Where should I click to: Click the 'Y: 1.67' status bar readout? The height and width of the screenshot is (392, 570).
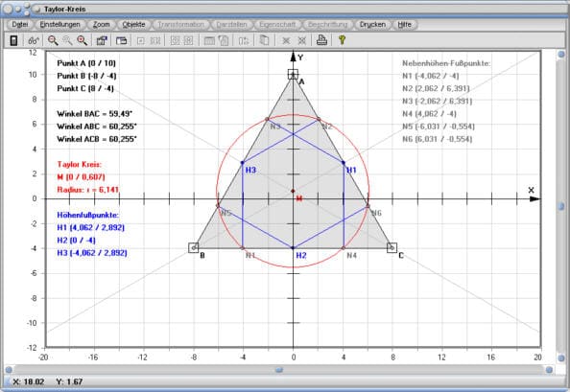click(69, 381)
